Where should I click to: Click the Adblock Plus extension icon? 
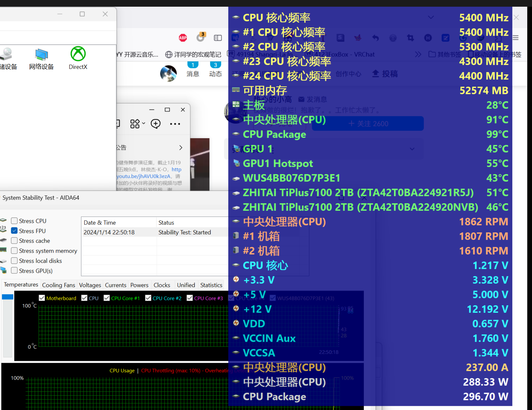(183, 38)
